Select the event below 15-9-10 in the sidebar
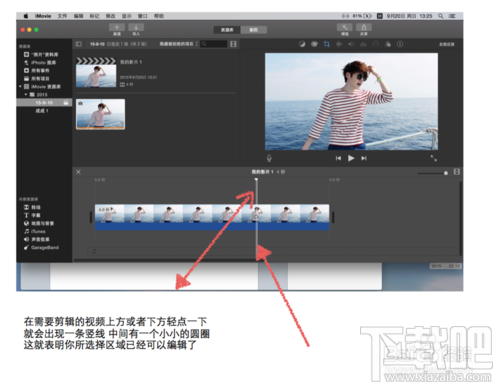The width and height of the screenshot is (500, 387). pyautogui.click(x=42, y=111)
